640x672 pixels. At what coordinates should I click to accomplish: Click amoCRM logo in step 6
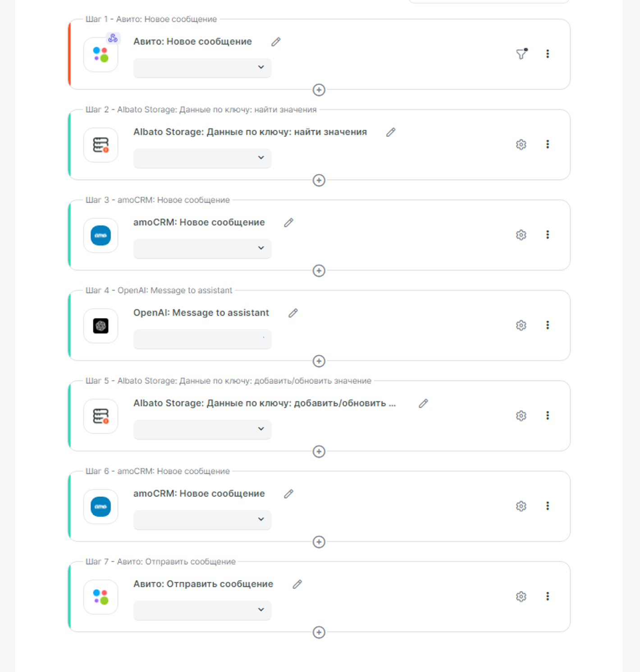pos(101,507)
